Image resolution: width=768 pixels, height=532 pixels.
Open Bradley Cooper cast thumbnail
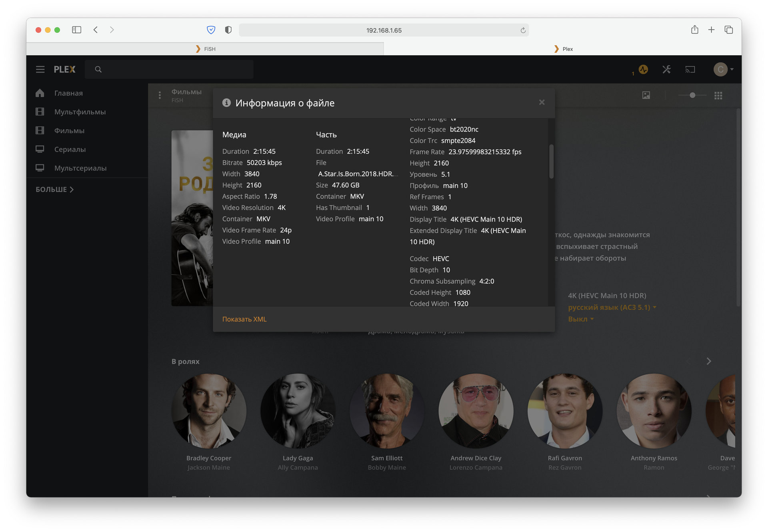[208, 411]
